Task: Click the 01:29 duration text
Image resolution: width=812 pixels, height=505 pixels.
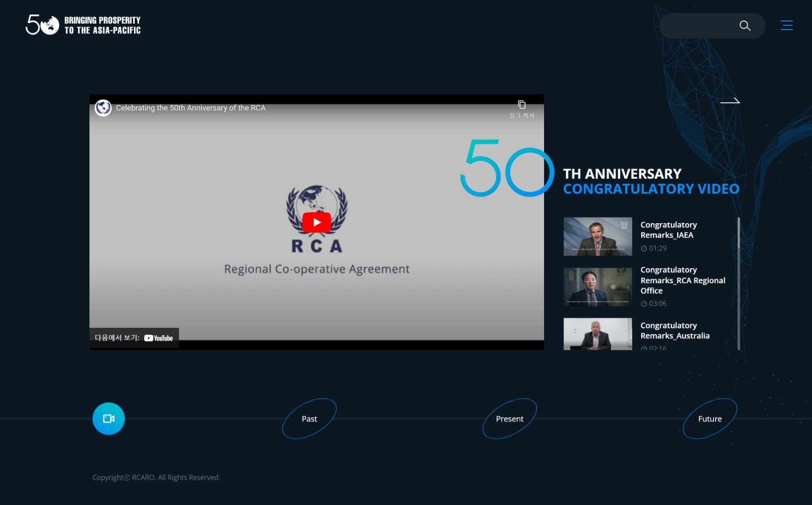Action: [x=658, y=248]
